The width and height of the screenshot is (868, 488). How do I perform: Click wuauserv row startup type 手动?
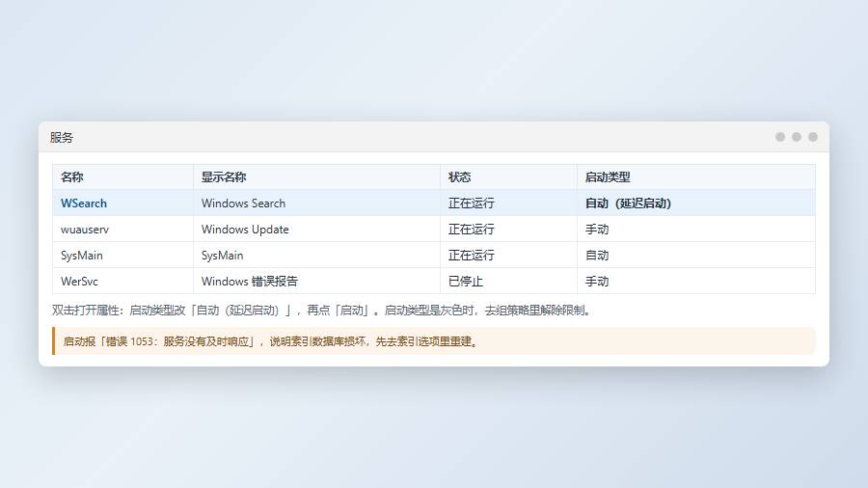[597, 230]
